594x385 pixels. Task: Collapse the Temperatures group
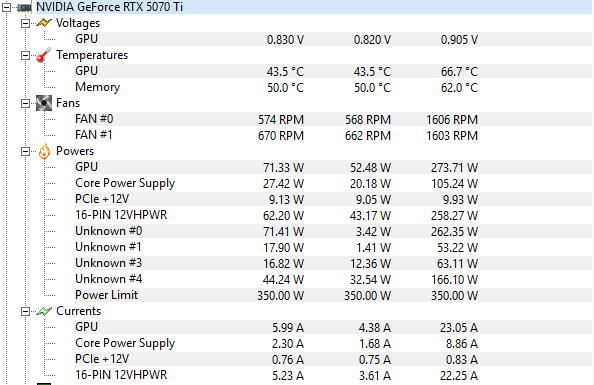click(25, 55)
